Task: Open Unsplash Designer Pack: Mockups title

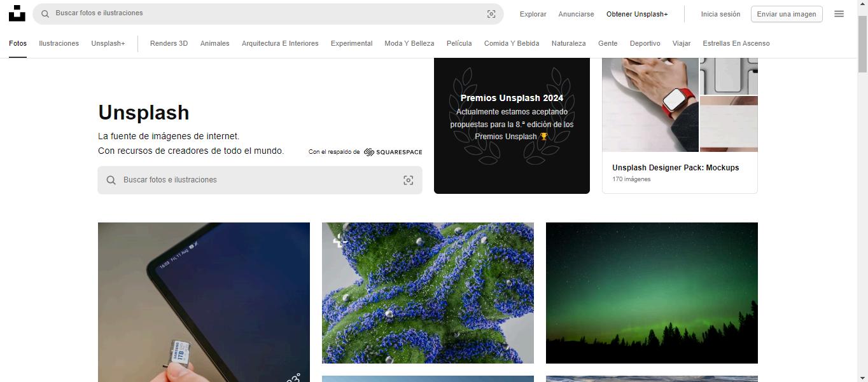Action: tap(676, 168)
